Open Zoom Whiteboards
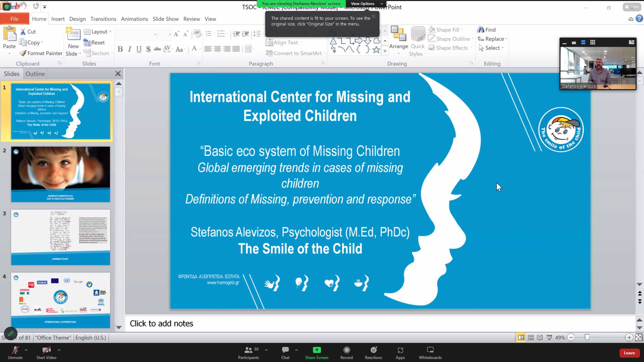The width and height of the screenshot is (644, 362). coord(430,353)
